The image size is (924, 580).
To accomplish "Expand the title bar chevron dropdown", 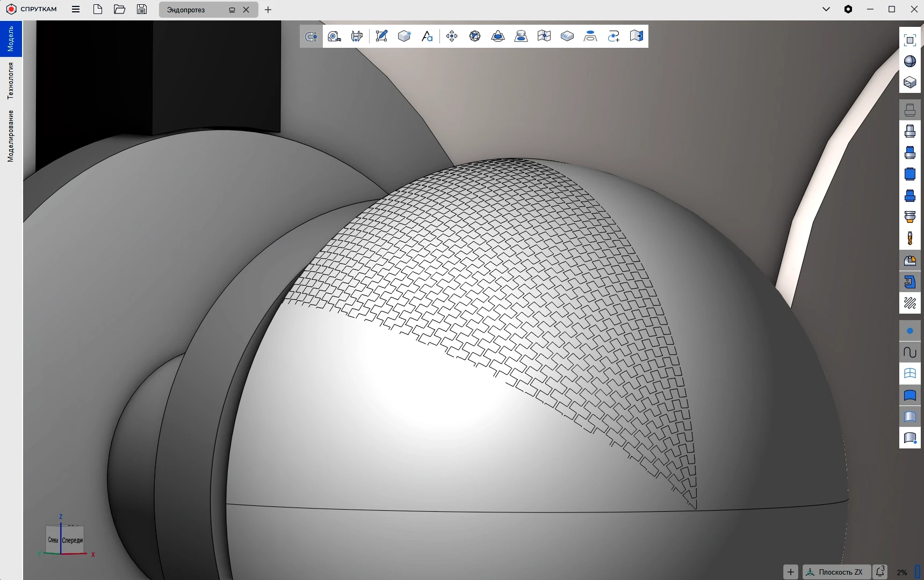I will tap(826, 9).
